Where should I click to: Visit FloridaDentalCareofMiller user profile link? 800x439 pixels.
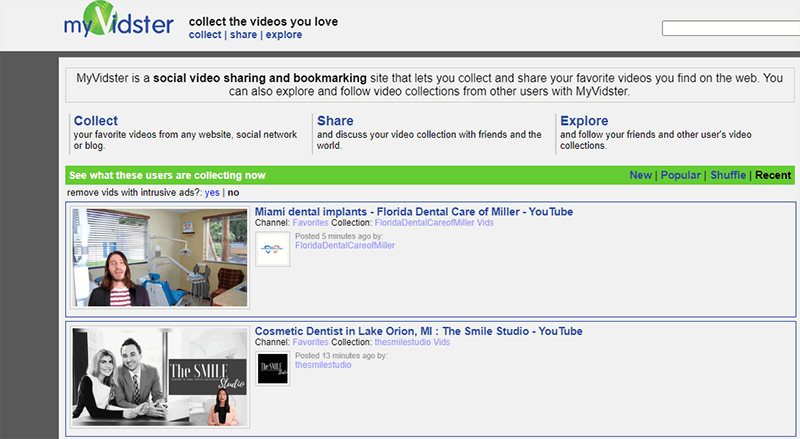click(345, 246)
